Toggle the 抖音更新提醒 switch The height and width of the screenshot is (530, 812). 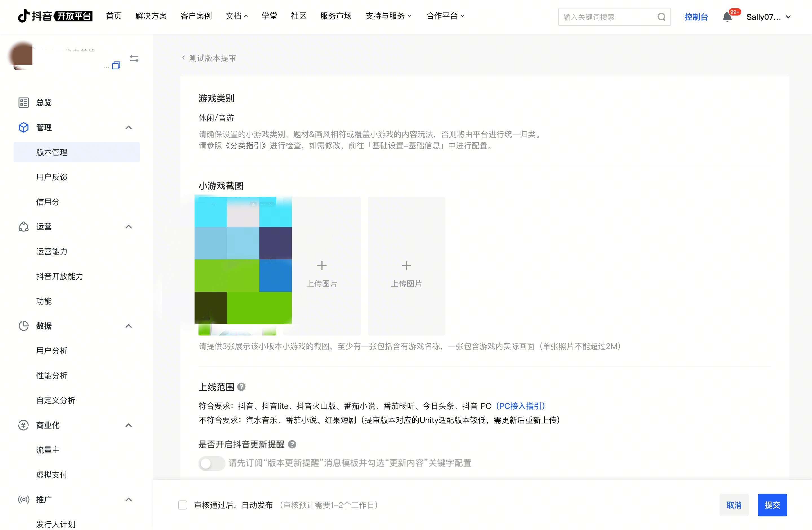[211, 463]
